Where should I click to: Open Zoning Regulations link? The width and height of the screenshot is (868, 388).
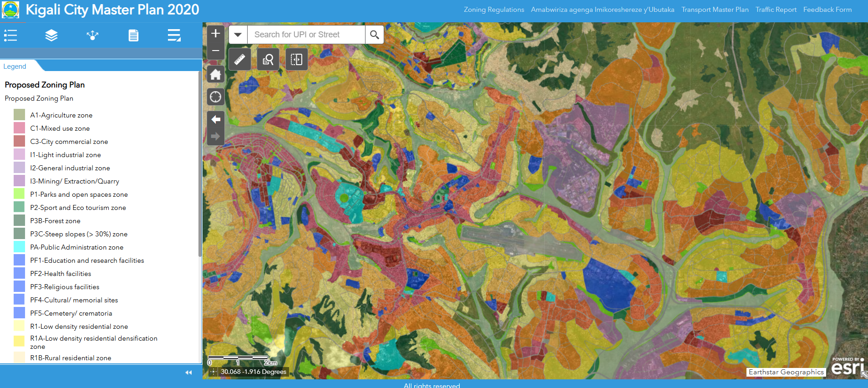pos(494,10)
